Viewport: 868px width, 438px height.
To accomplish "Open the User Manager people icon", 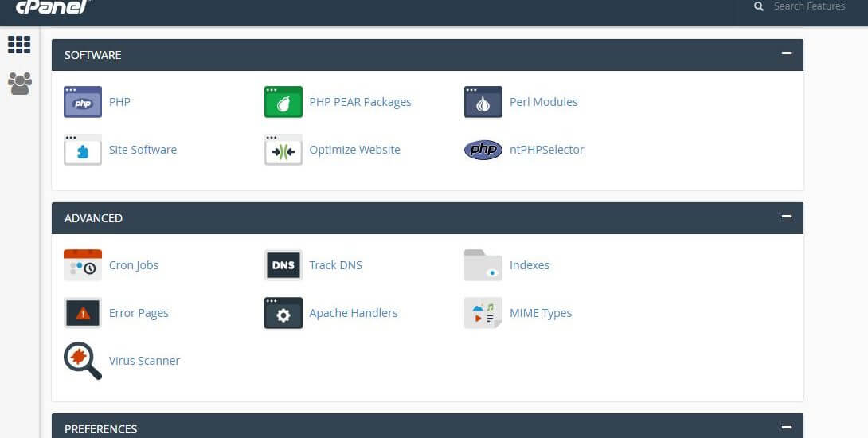I will 19,83.
